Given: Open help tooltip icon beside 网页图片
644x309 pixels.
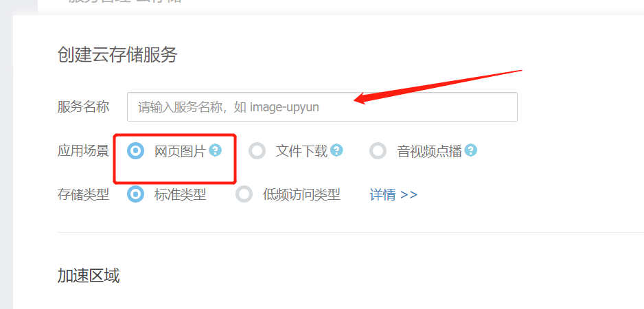Looking at the screenshot, I should [x=215, y=150].
